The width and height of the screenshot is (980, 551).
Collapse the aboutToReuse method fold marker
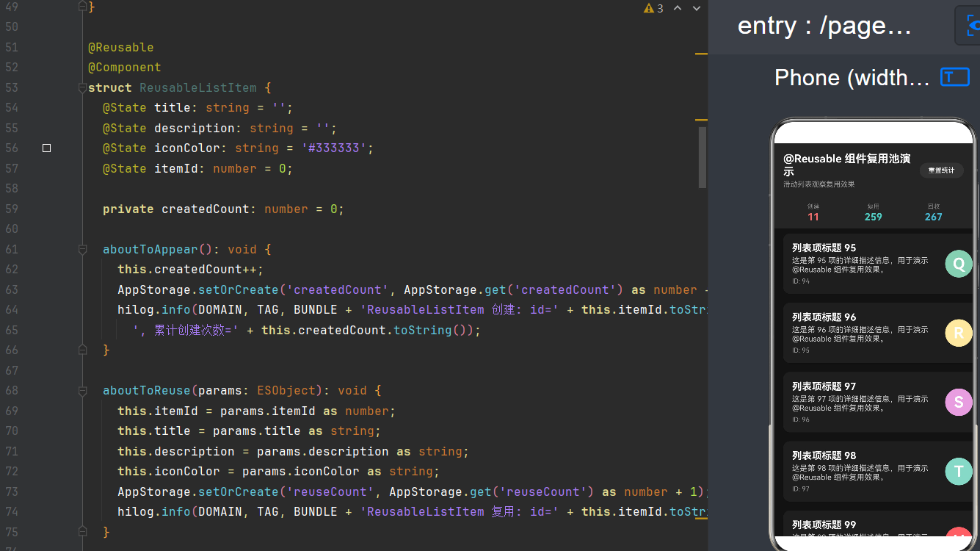[x=82, y=391]
